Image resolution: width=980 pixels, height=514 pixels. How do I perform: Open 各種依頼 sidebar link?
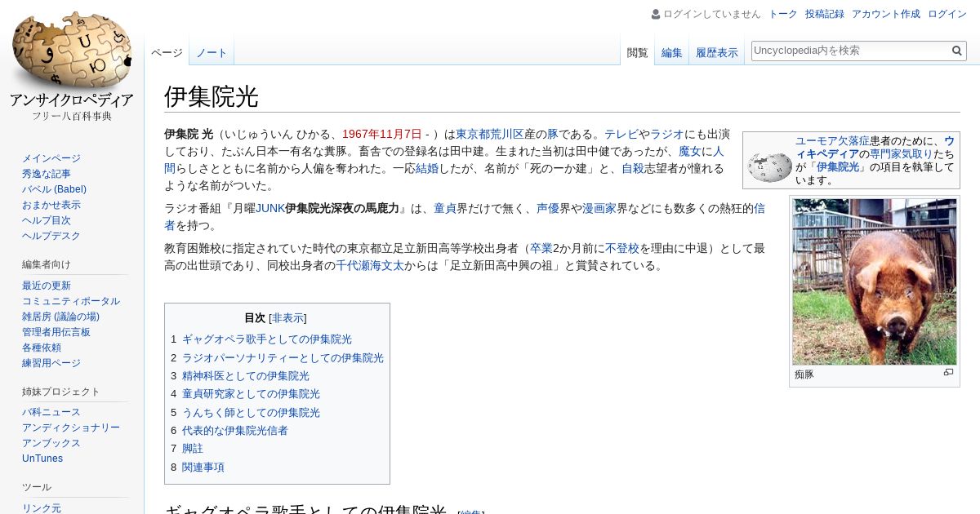coord(42,348)
